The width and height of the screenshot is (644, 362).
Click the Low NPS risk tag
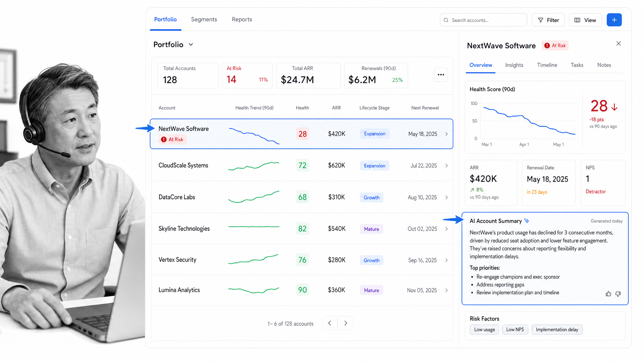tap(515, 330)
